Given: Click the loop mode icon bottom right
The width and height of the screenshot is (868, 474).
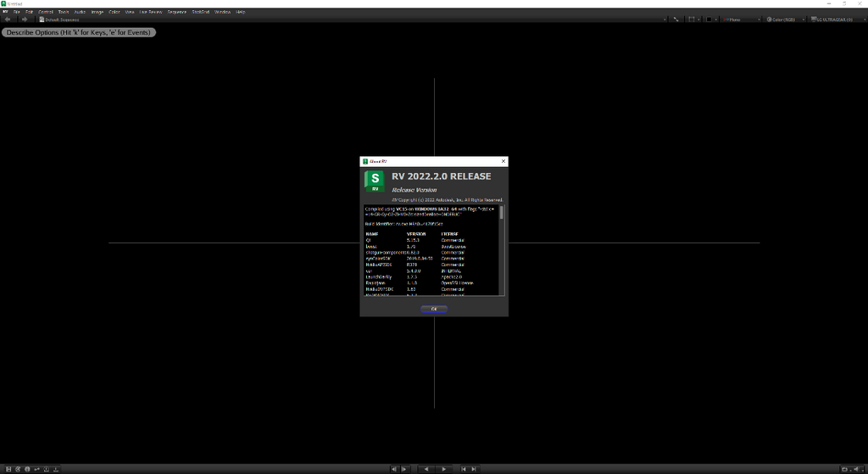Looking at the screenshot, I should (x=845, y=470).
